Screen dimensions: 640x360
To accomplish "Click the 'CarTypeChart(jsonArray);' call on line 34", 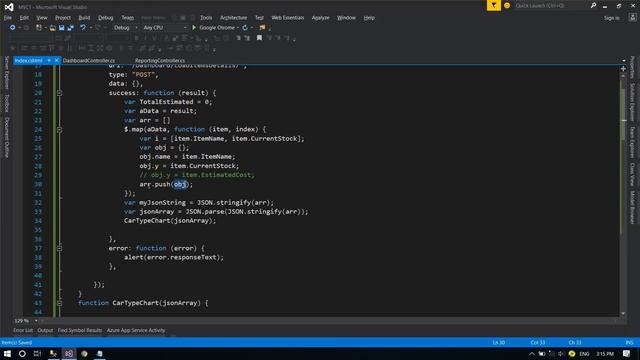I will pyautogui.click(x=170, y=221).
